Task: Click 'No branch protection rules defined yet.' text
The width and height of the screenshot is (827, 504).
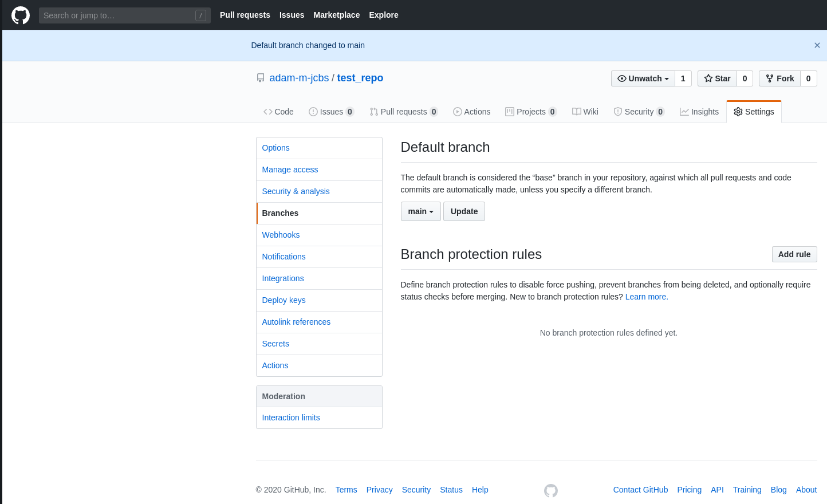Action: click(609, 333)
